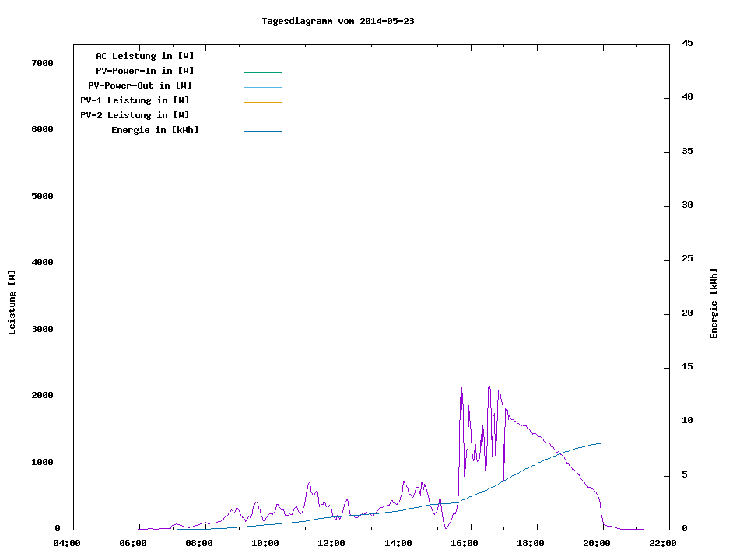
Task: Click the 45 value on the right axis
Action: coord(687,43)
